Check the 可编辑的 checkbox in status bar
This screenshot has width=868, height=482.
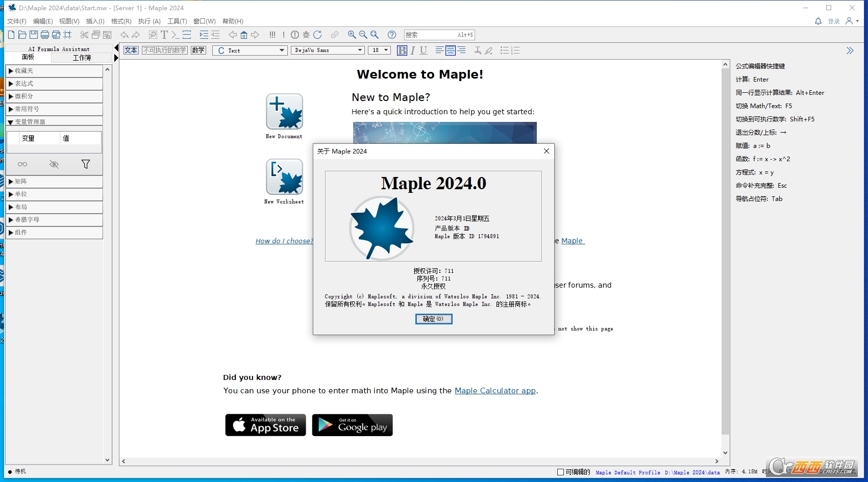[x=560, y=472]
